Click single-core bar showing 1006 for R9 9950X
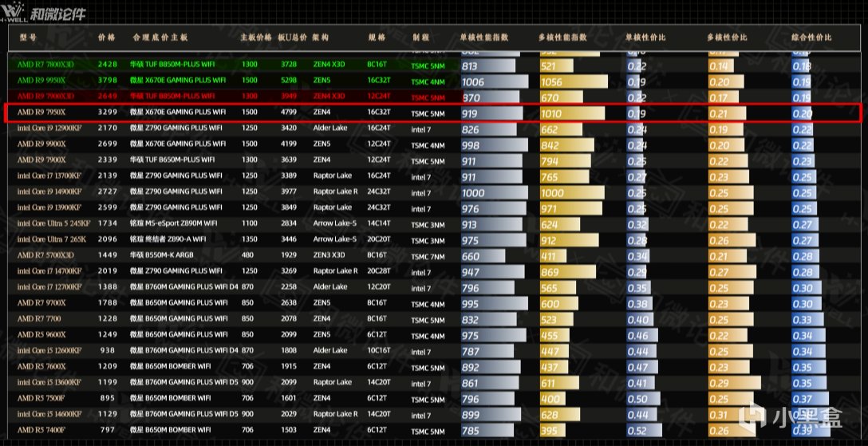Viewport: 868px width, 446px height. tap(495, 82)
